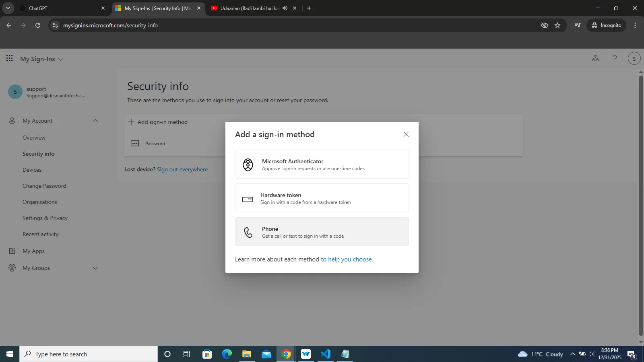This screenshot has width=644, height=362.
Task: Open the media control icon in toolbar
Action: tap(578, 25)
